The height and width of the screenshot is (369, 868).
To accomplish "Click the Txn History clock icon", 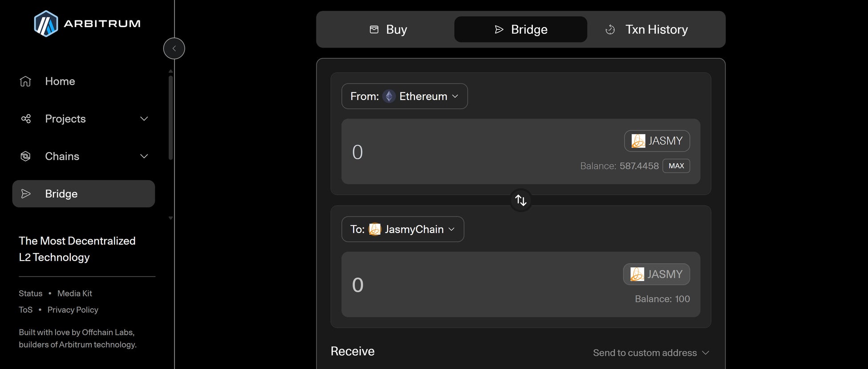I will pos(610,30).
